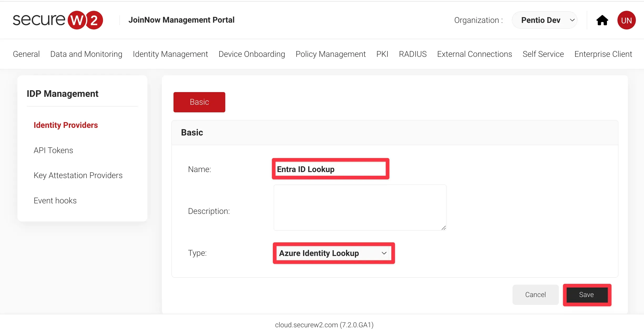644x332 pixels.
Task: Click the SecureW2 logo
Action: click(58, 20)
